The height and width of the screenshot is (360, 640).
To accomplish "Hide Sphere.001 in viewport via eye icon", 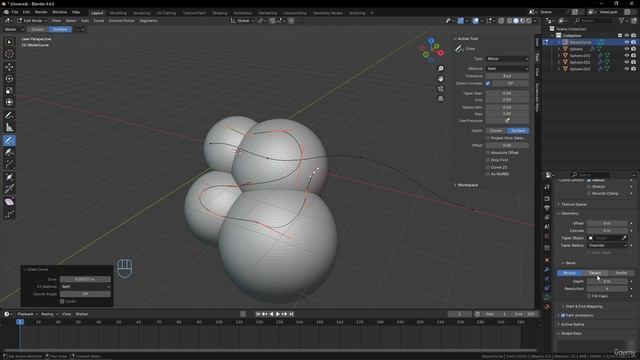I will click(x=627, y=56).
